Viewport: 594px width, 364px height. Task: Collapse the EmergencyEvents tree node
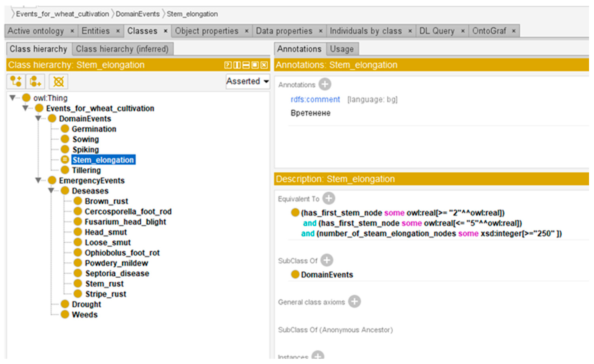pyautogui.click(x=38, y=180)
